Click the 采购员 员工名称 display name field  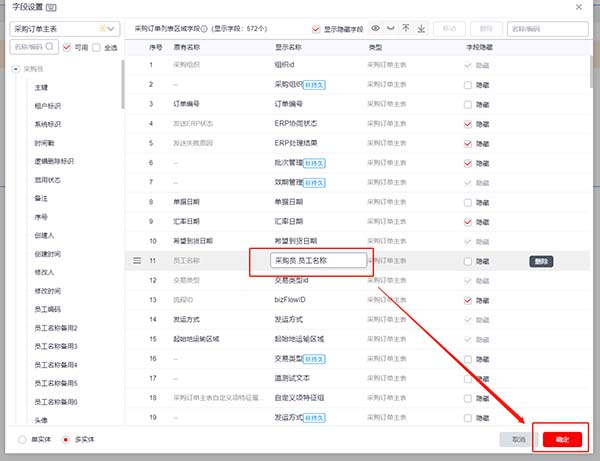point(310,260)
